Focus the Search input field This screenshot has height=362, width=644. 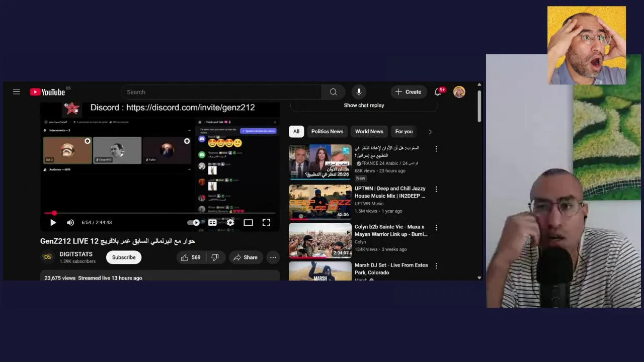click(221, 92)
